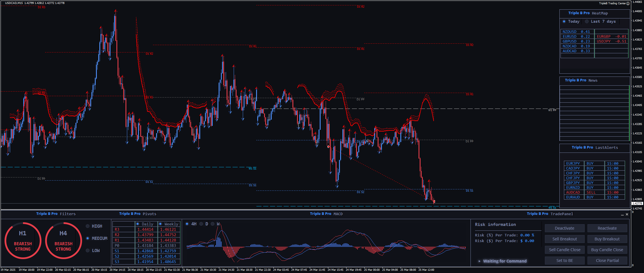Set filter strength to LOW
This screenshot has height=273, width=644.
88,251
